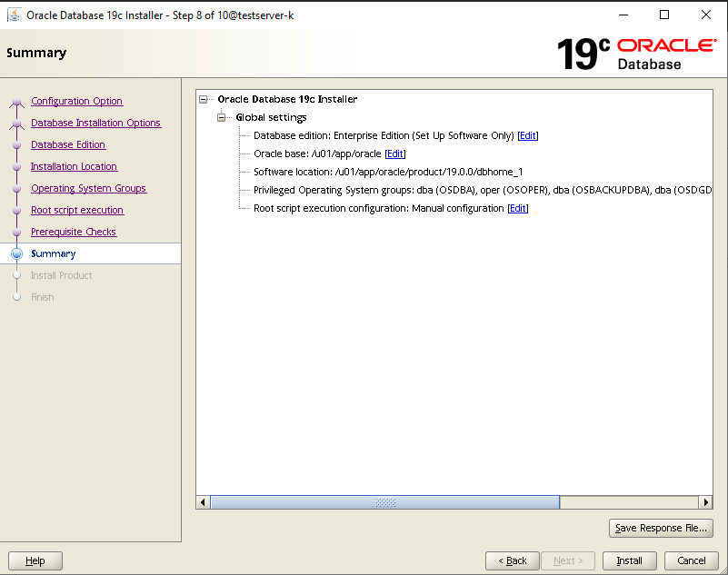Image resolution: width=728 pixels, height=575 pixels.
Task: Close the installer window
Action: coord(705,15)
